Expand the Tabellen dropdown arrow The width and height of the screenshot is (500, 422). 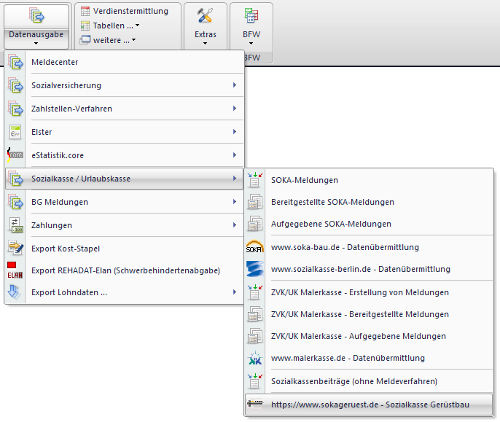click(137, 25)
